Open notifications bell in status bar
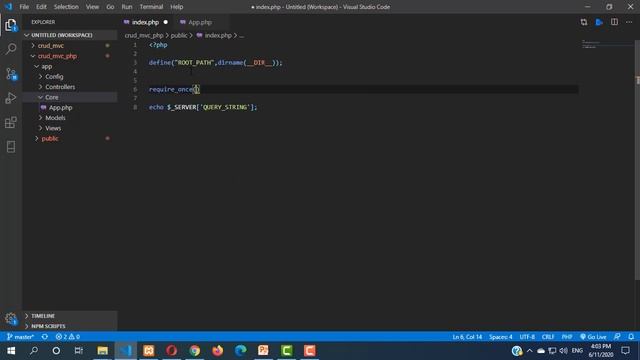 [631, 337]
